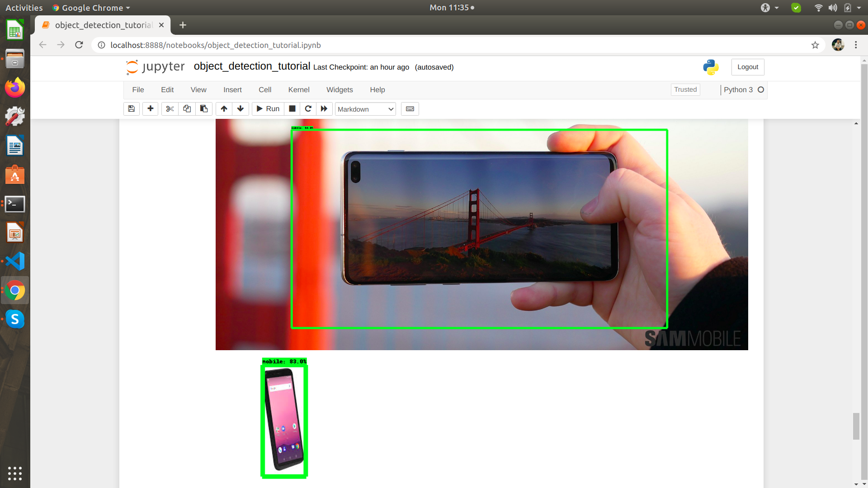Open the Kernel menu
Image resolution: width=868 pixels, height=488 pixels.
click(x=298, y=90)
